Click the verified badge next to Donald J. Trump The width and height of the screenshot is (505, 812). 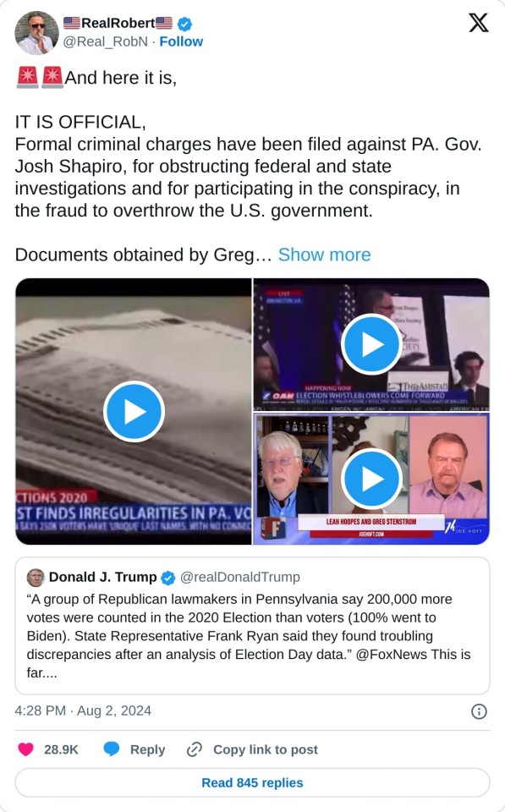coord(167,578)
